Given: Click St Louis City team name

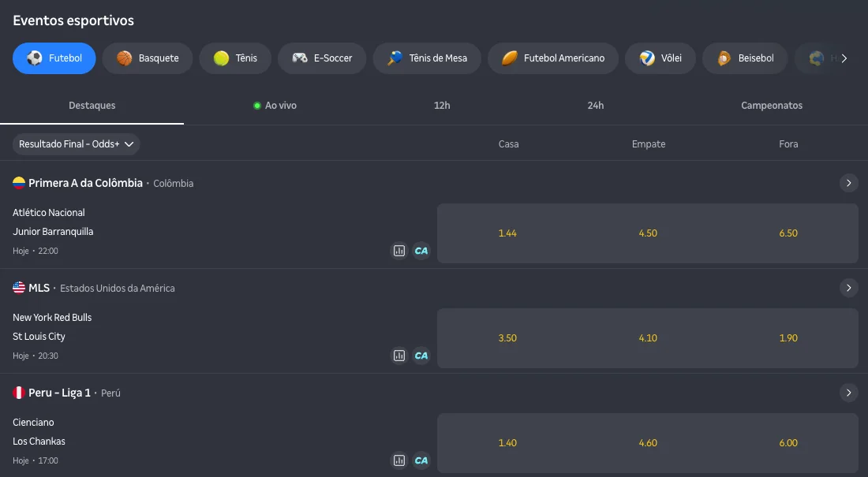Looking at the screenshot, I should point(39,337).
